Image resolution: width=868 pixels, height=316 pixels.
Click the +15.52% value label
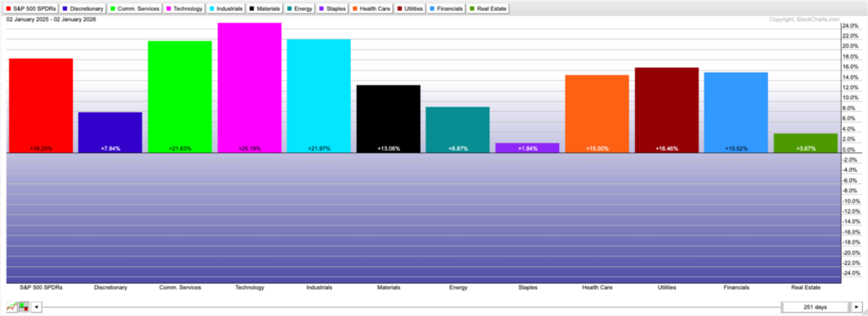point(737,149)
